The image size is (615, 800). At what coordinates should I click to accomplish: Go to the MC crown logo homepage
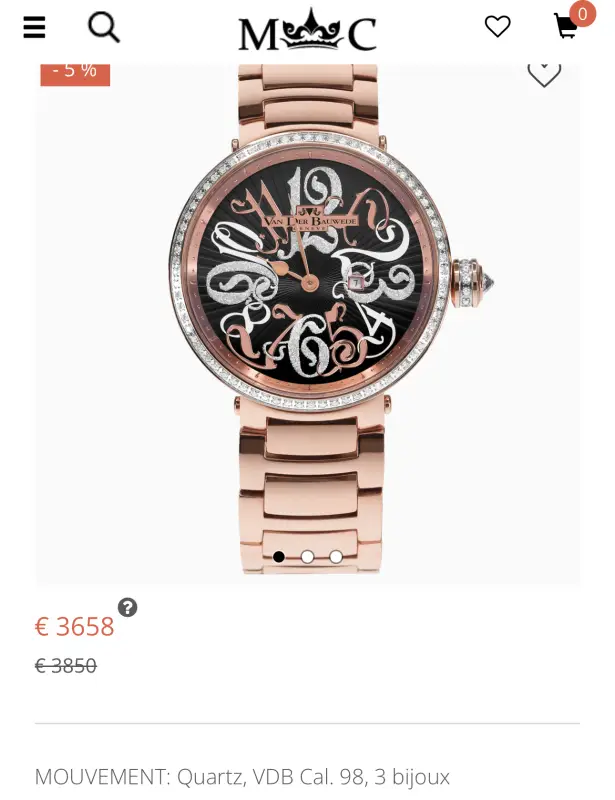(x=307, y=30)
